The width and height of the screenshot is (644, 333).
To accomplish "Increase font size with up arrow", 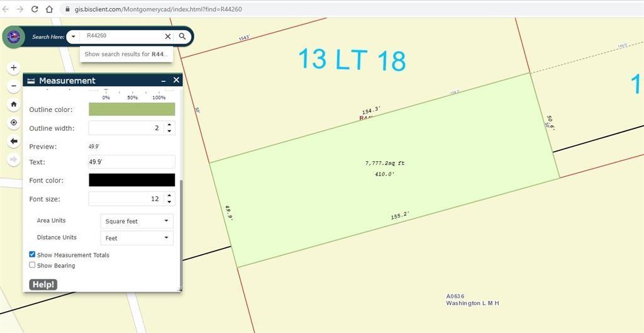I will pyautogui.click(x=169, y=196).
